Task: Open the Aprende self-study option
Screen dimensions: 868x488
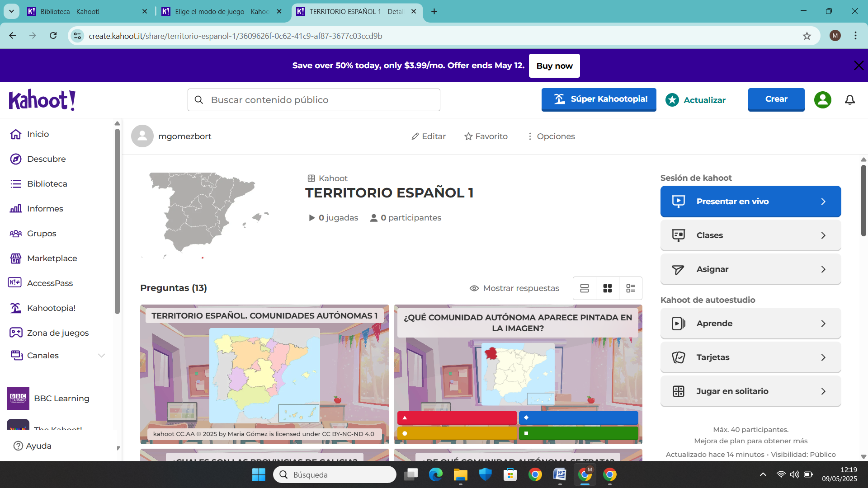Action: coord(750,324)
